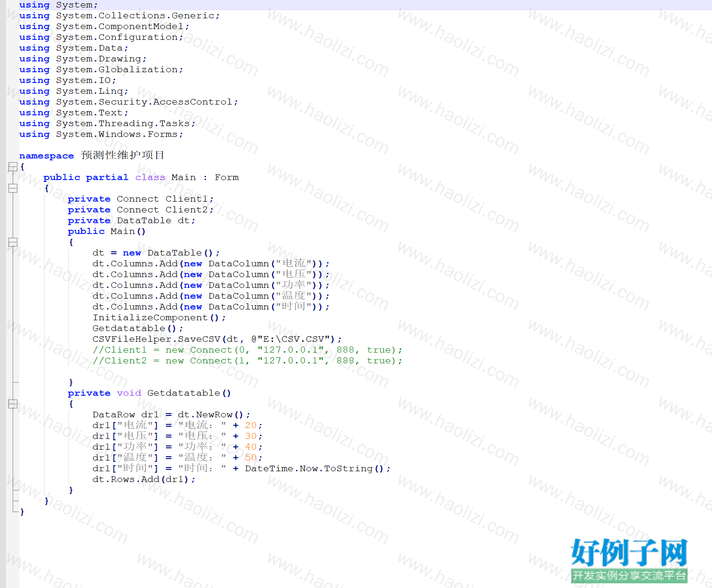Collapse the Main class fold marker

click(13, 188)
